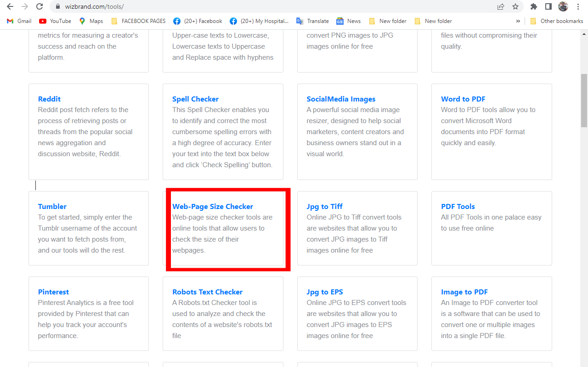Open the Reddit tool link
Viewport: 588px width, 367px height.
coord(49,99)
